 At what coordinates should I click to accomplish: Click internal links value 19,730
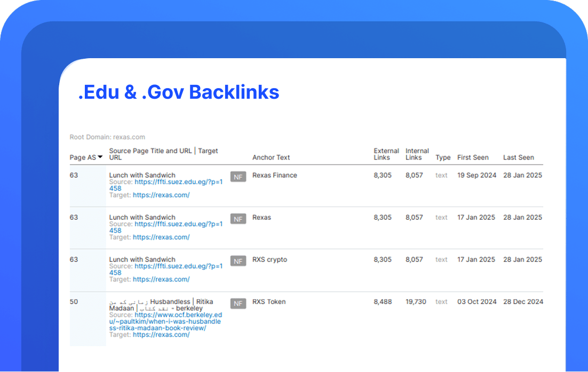click(416, 302)
